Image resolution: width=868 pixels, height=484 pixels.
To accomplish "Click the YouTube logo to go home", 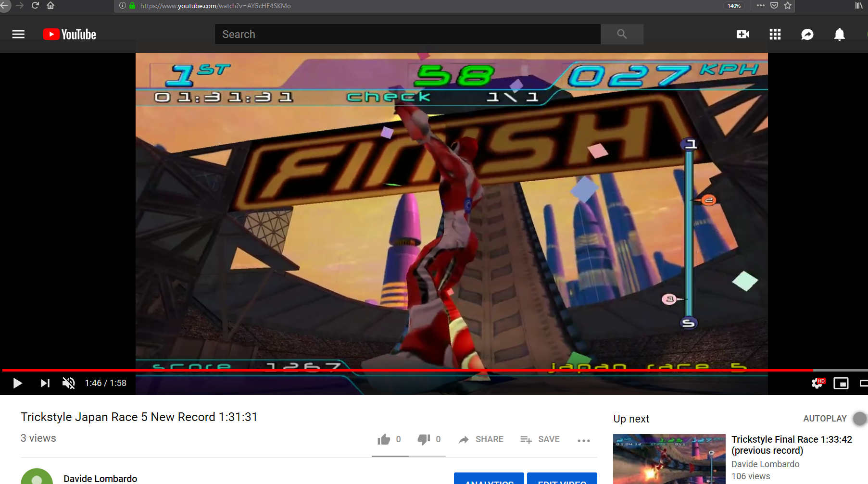I will click(x=70, y=34).
